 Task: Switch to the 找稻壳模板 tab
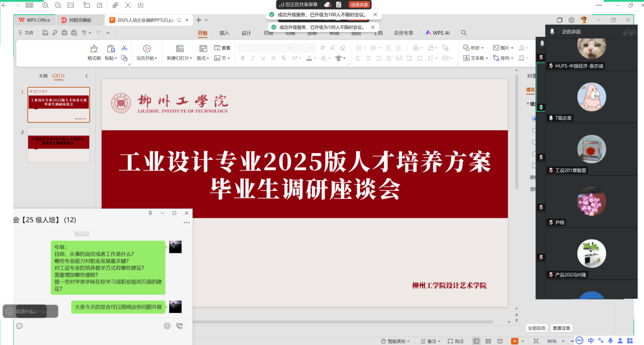click(x=80, y=20)
